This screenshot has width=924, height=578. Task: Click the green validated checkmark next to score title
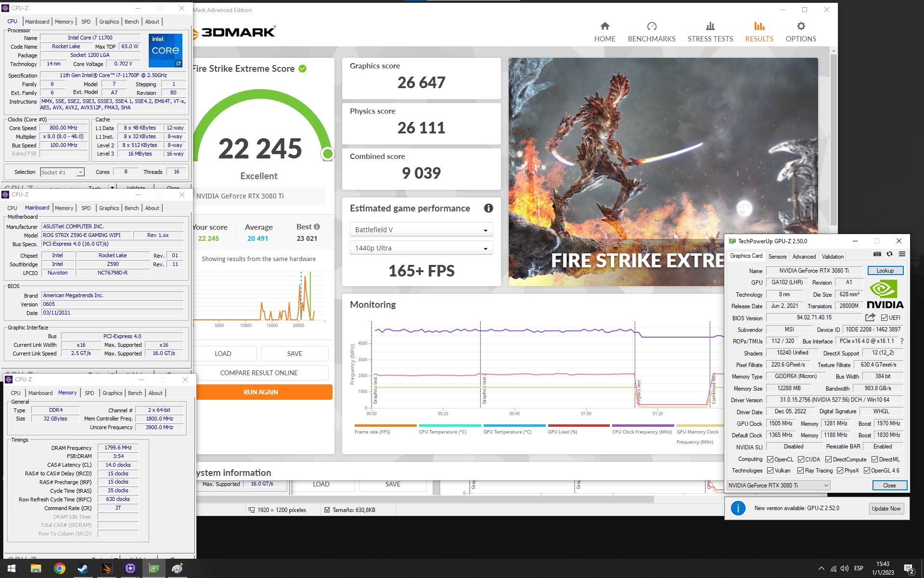303,68
